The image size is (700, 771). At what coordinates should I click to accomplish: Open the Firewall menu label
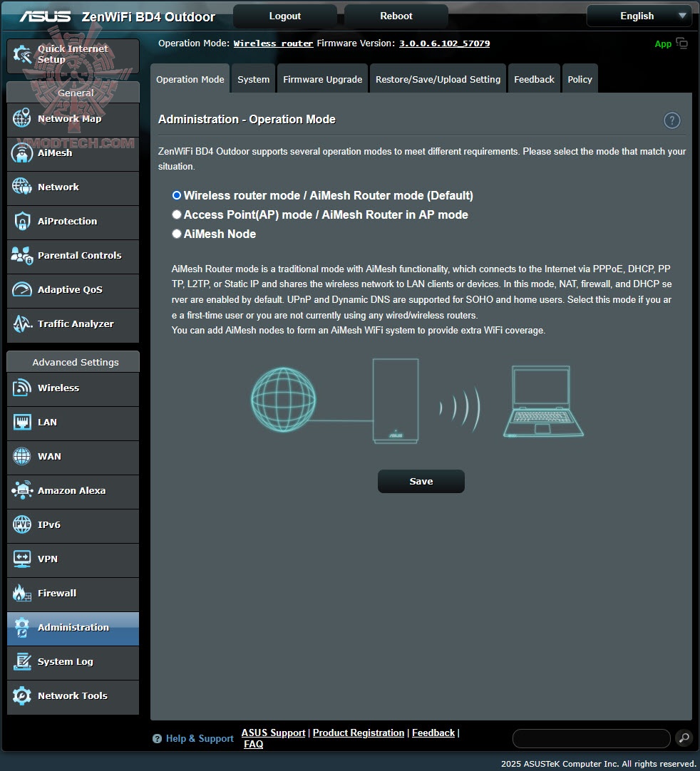coord(56,593)
